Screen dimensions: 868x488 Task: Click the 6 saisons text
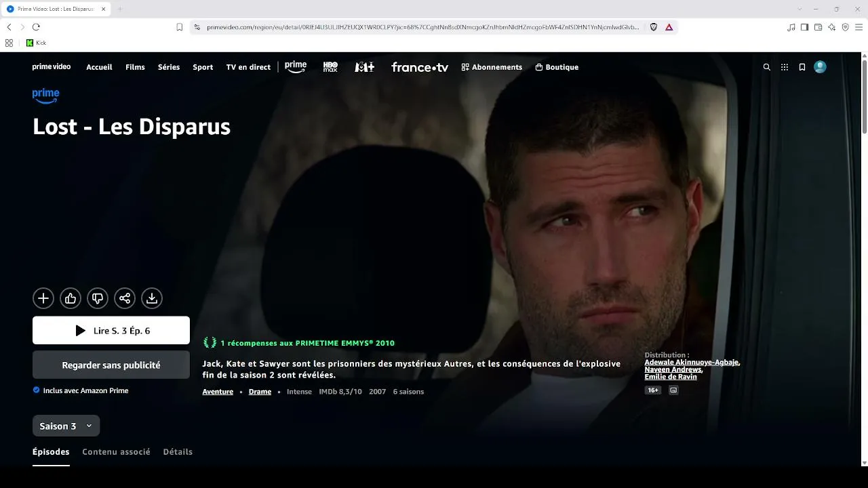point(408,392)
